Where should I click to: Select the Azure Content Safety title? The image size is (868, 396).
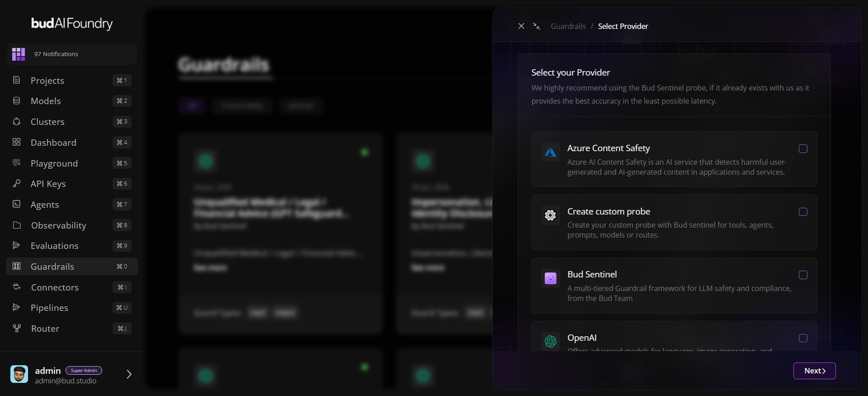(x=609, y=148)
